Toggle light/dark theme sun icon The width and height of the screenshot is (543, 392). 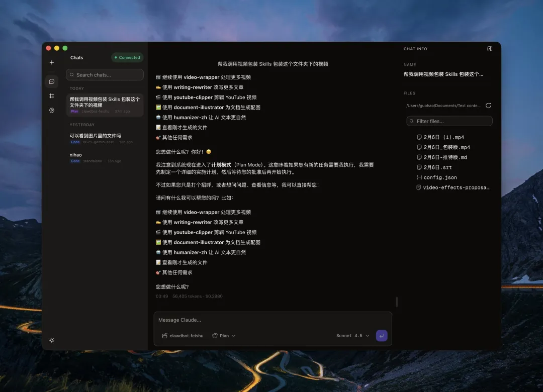coord(51,340)
